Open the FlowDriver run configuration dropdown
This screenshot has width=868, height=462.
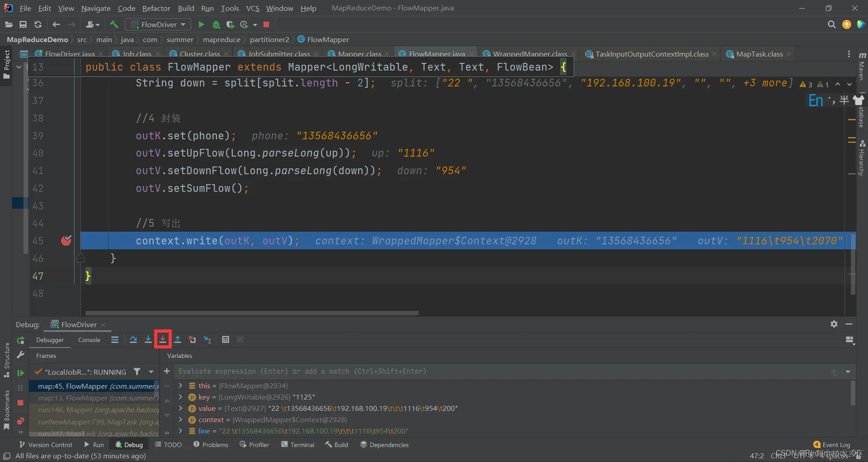point(158,24)
